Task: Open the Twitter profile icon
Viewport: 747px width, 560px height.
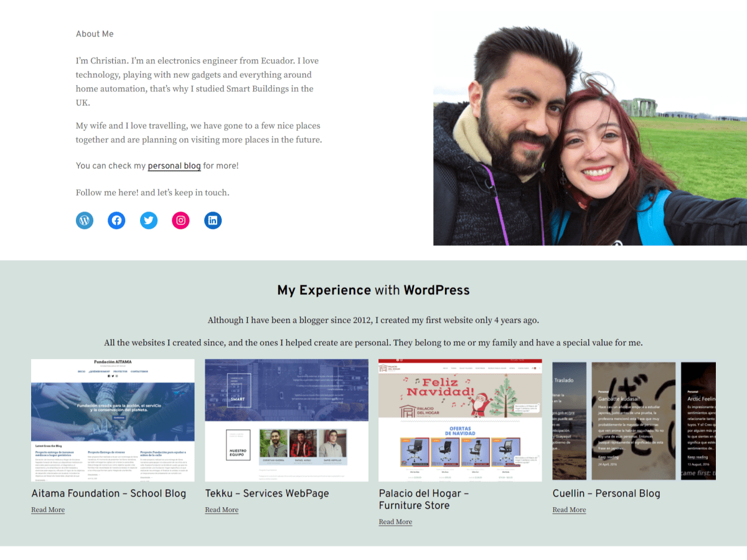Action: coord(149,220)
